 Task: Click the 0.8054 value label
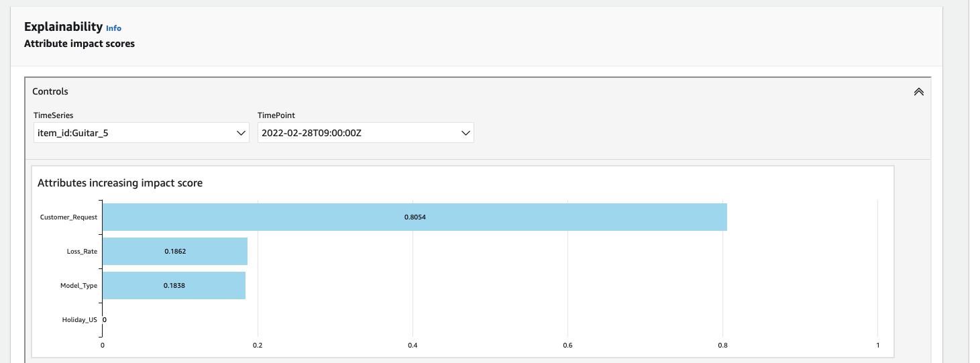pos(415,217)
